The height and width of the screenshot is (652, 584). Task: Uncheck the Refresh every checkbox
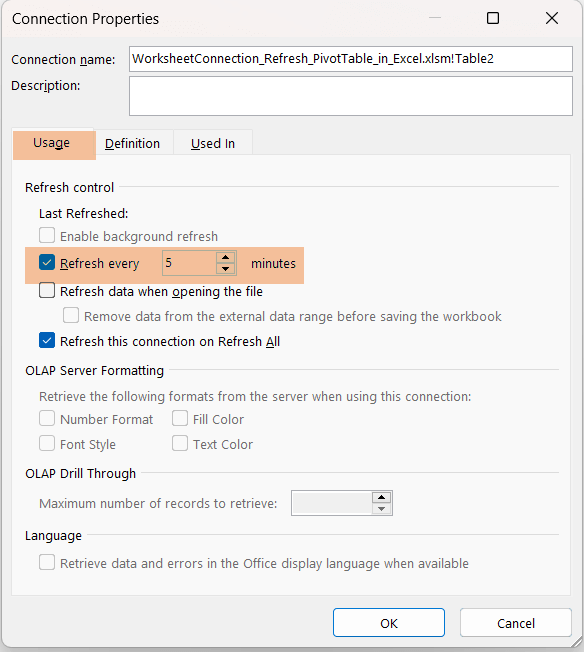(x=47, y=263)
